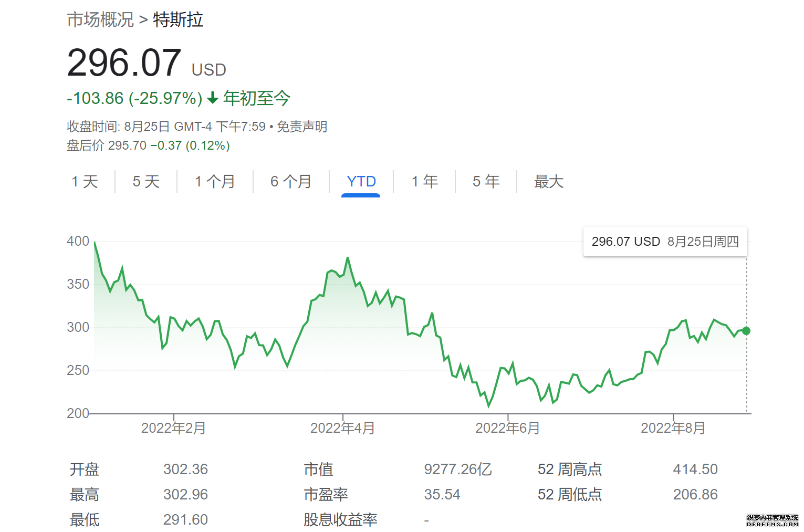
Task: Click the 350 y-axis label
Action: (x=78, y=284)
